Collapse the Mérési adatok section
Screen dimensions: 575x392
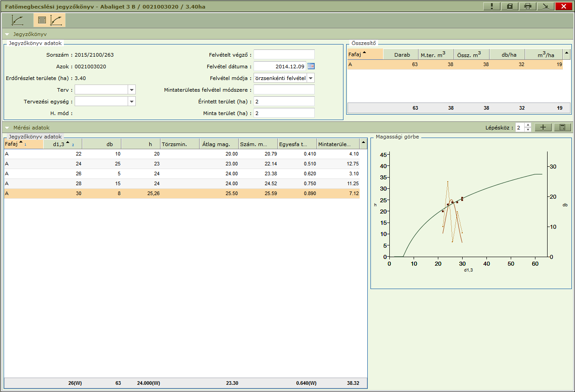tap(7, 128)
